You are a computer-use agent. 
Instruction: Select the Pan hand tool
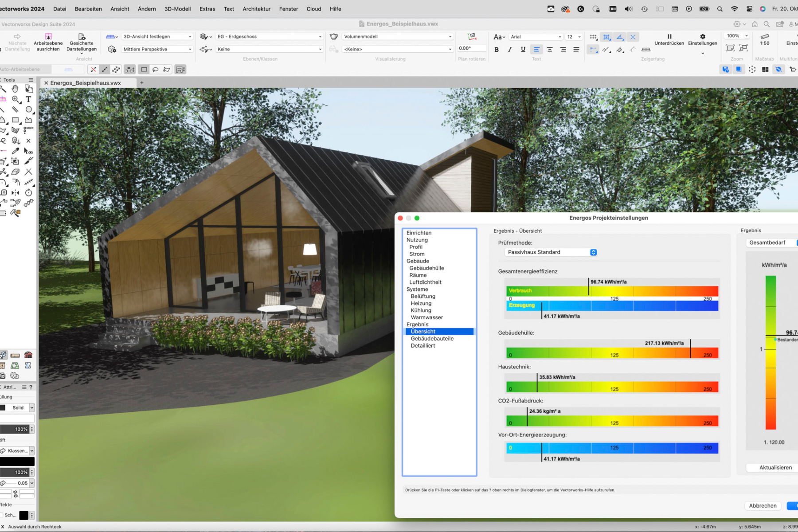point(15,89)
